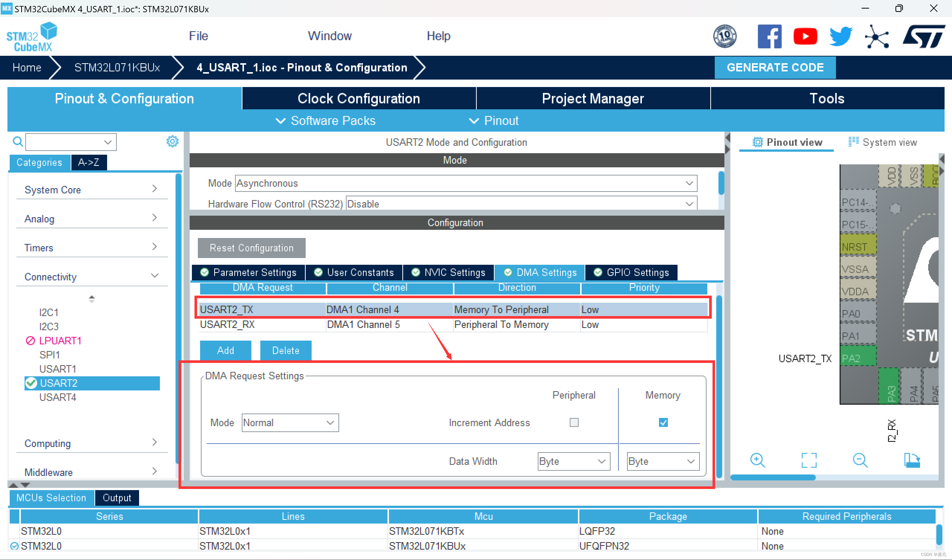Expand the Middleware category

[x=92, y=472]
